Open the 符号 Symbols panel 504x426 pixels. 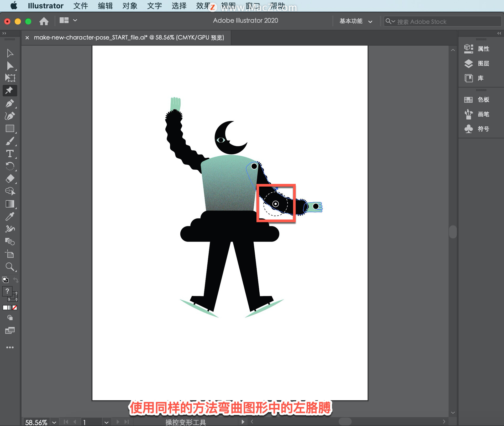tap(477, 129)
